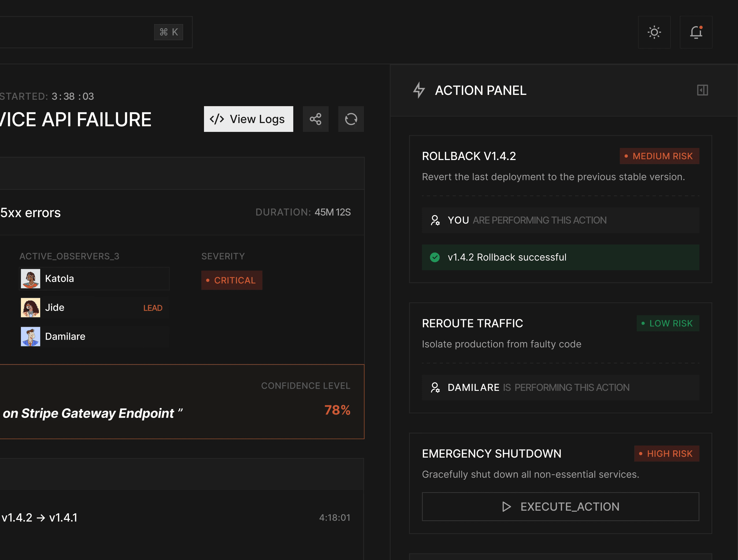738x560 pixels.
Task: Click the share incident icon
Action: click(x=315, y=119)
